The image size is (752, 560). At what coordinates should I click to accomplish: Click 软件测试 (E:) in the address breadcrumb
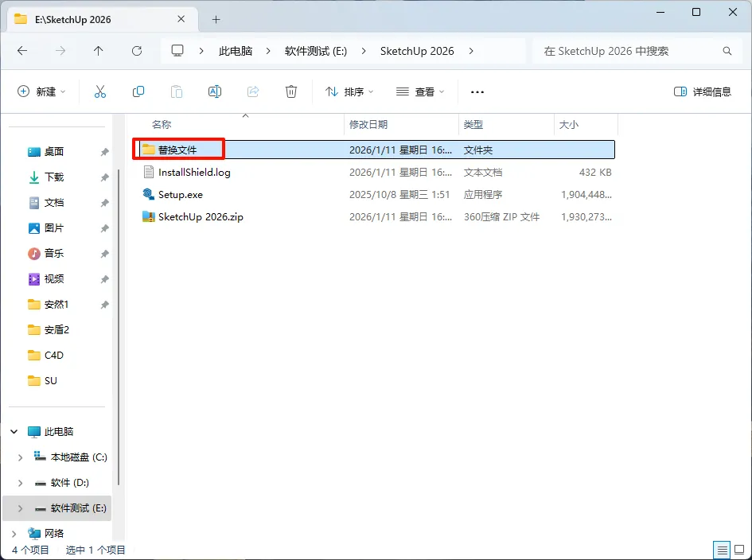[x=316, y=51]
